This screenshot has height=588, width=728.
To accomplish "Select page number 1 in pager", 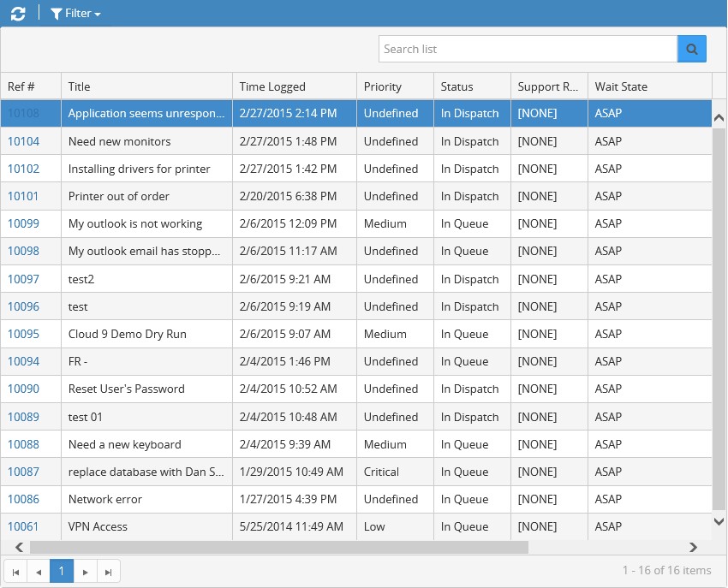I will [62, 571].
